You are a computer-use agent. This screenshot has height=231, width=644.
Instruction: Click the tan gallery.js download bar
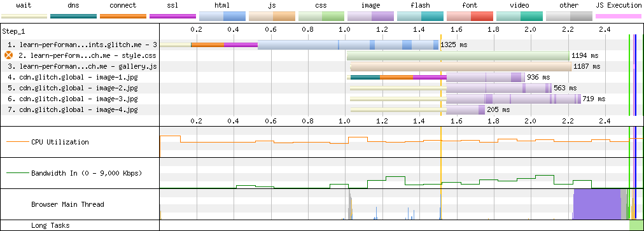coord(461,66)
